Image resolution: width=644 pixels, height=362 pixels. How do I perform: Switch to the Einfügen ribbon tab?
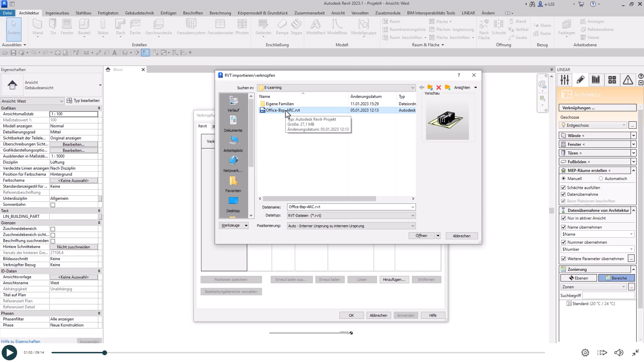pos(168,13)
